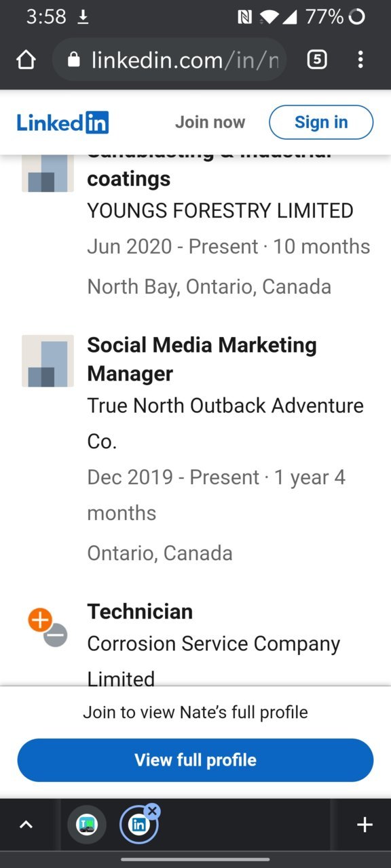Switch to the first tab in bottom strip
This screenshot has width=391, height=868.
point(87,825)
